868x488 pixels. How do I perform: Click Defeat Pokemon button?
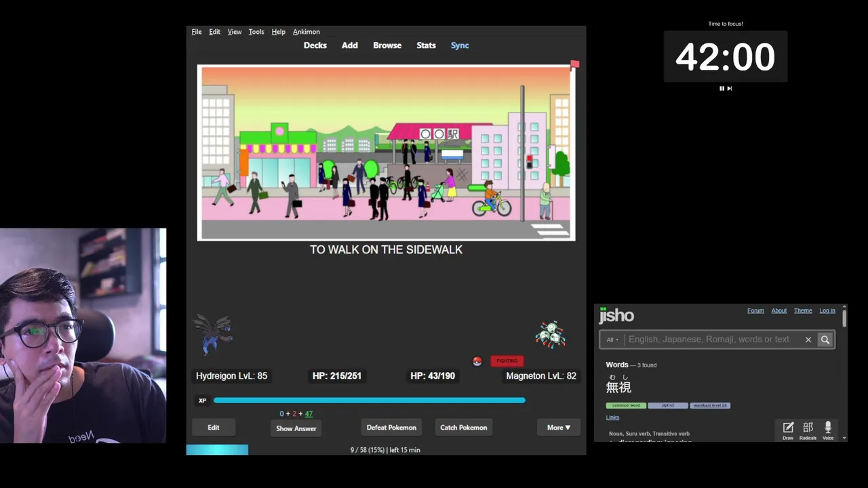click(x=391, y=428)
